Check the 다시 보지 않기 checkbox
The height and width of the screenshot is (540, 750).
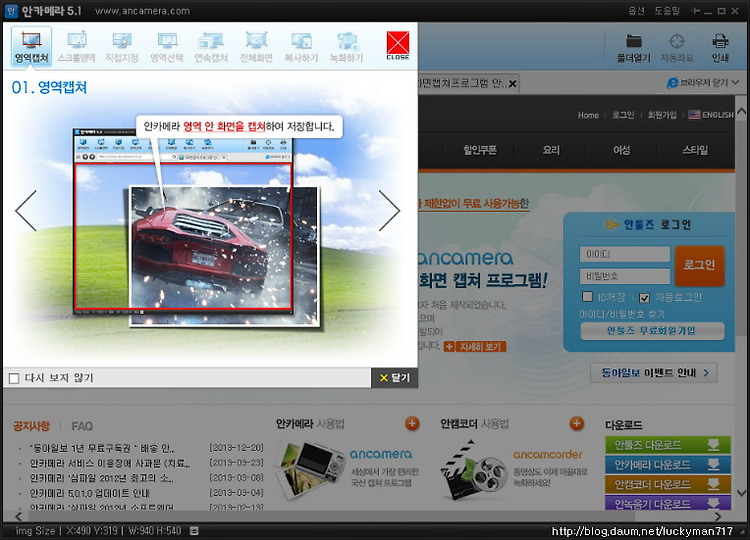pos(14,378)
